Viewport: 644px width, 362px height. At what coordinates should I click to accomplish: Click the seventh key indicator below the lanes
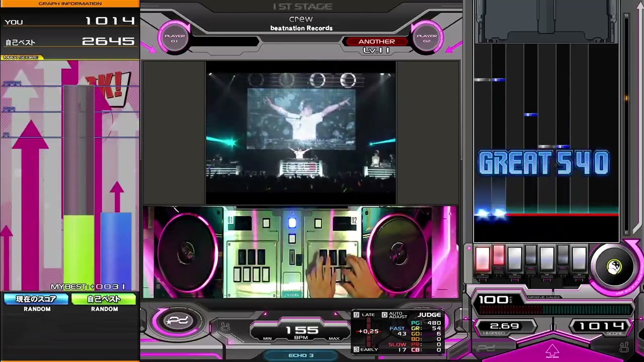579,258
